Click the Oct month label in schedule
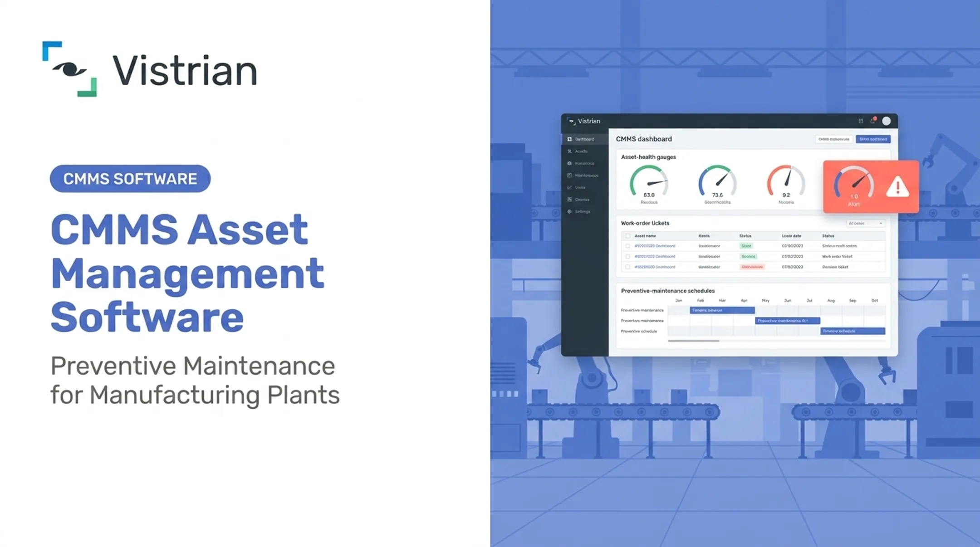Image resolution: width=980 pixels, height=547 pixels. [874, 301]
